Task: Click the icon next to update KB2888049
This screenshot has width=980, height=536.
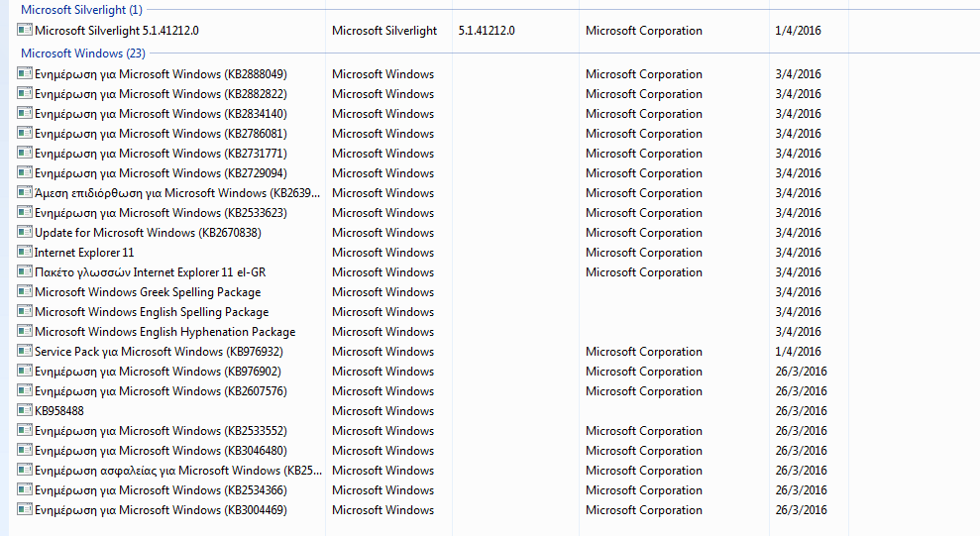Action: [25, 73]
